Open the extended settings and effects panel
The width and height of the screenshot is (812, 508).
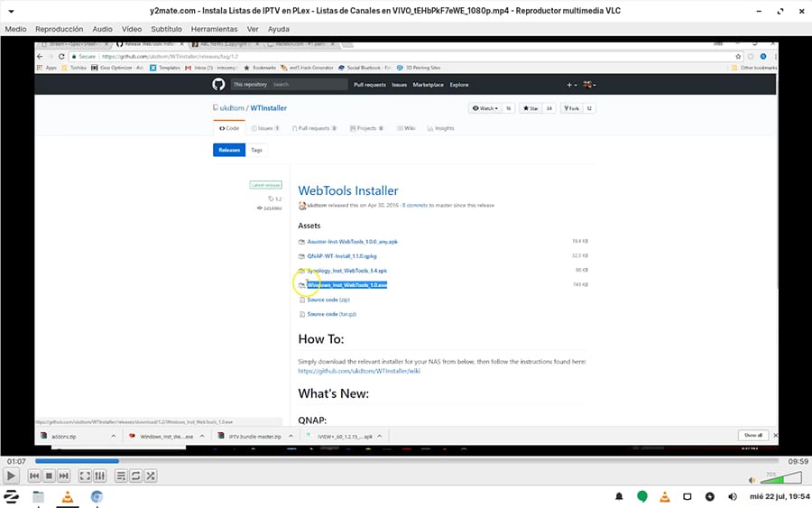(100, 476)
